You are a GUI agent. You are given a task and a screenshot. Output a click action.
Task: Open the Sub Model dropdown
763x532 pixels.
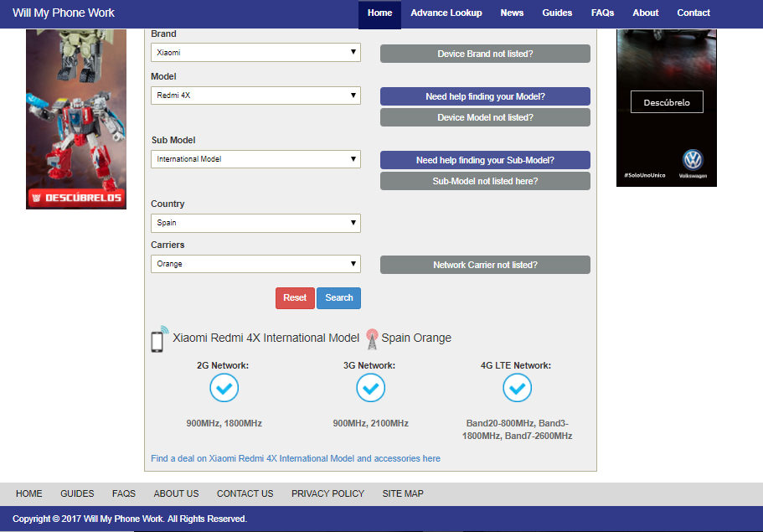pos(255,159)
